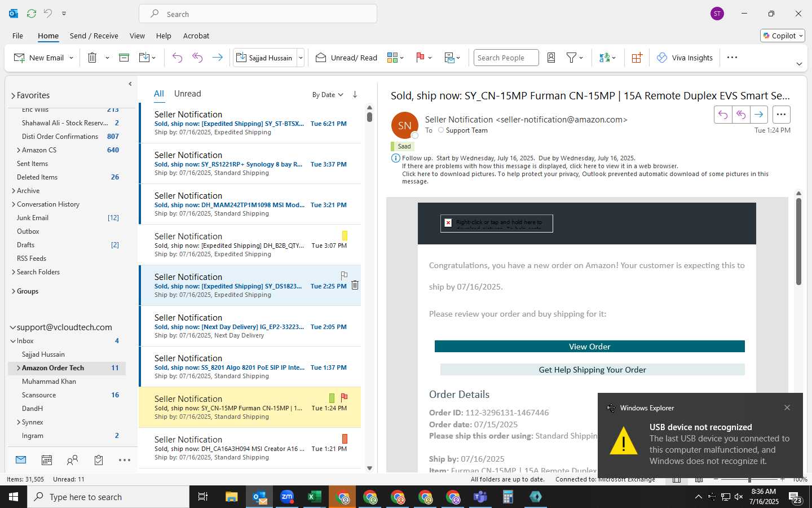Image resolution: width=812 pixels, height=508 pixels.
Task: Click the top Search box
Action: (x=258, y=14)
